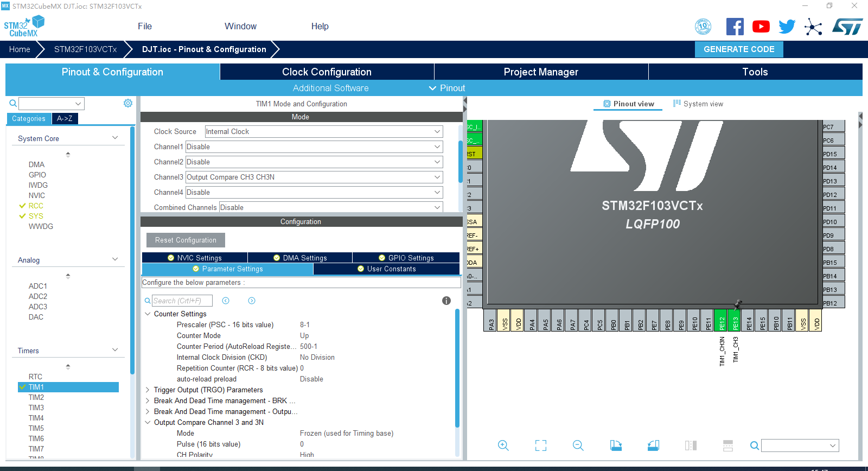Open the DMA Settings tab
Viewport: 868px width, 471px height.
click(300, 258)
